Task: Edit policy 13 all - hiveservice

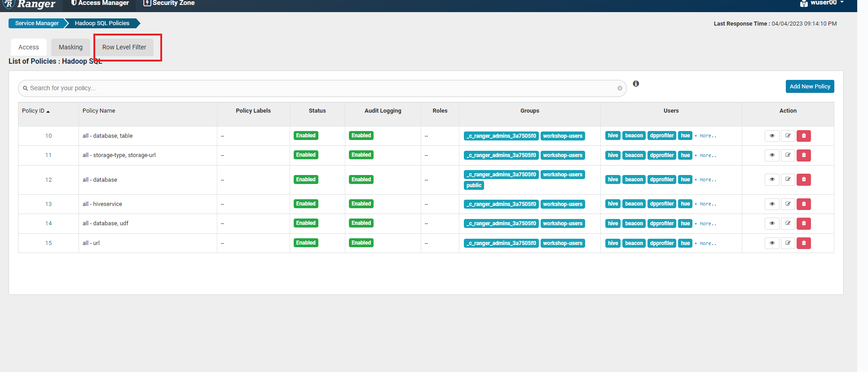Action: pos(788,204)
